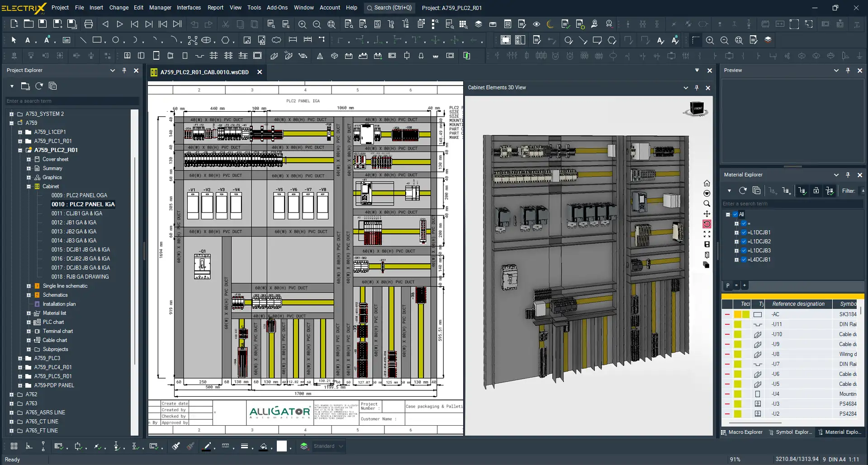This screenshot has width=868, height=465.
Task: Refresh the Project Explorer tree
Action: 39,86
